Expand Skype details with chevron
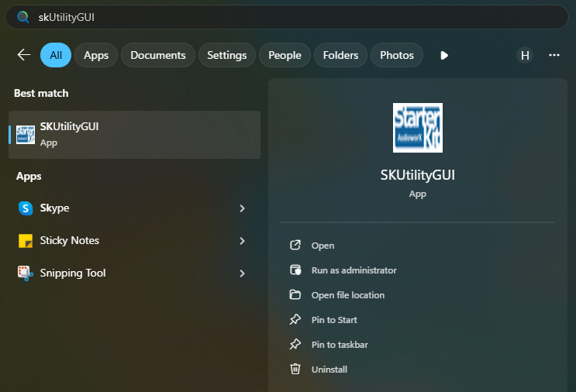Screen dimensions: 576x392 242,208
